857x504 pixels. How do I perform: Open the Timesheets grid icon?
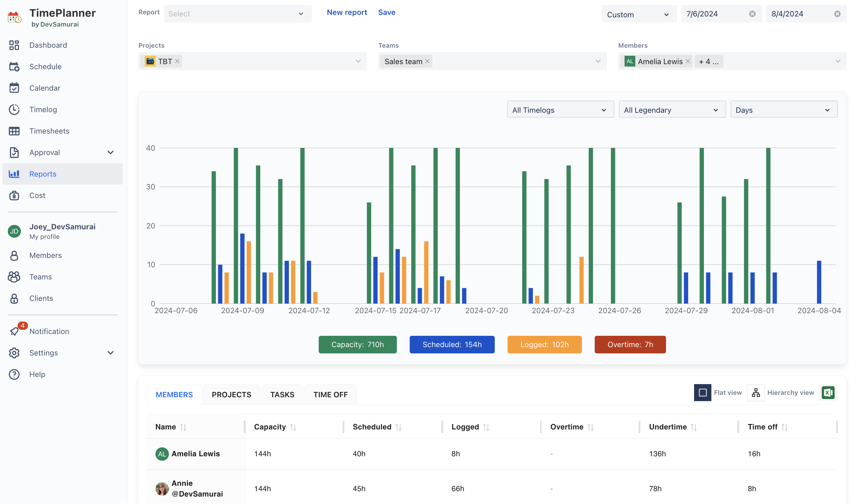coord(14,131)
